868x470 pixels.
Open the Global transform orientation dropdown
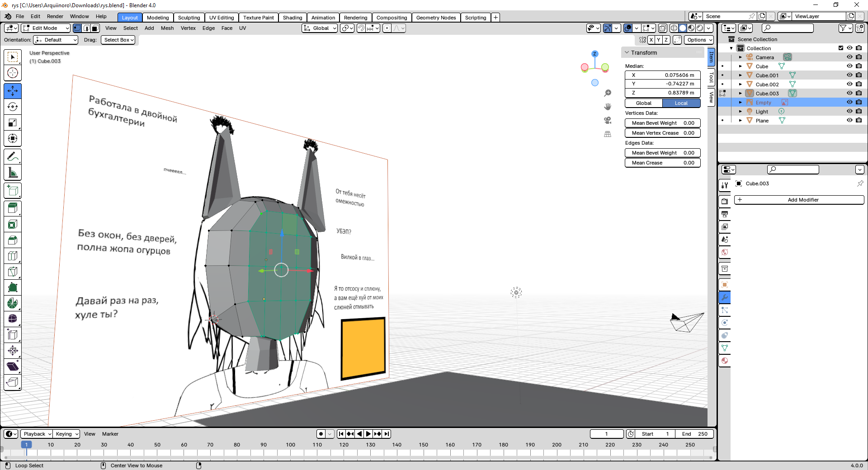point(320,28)
